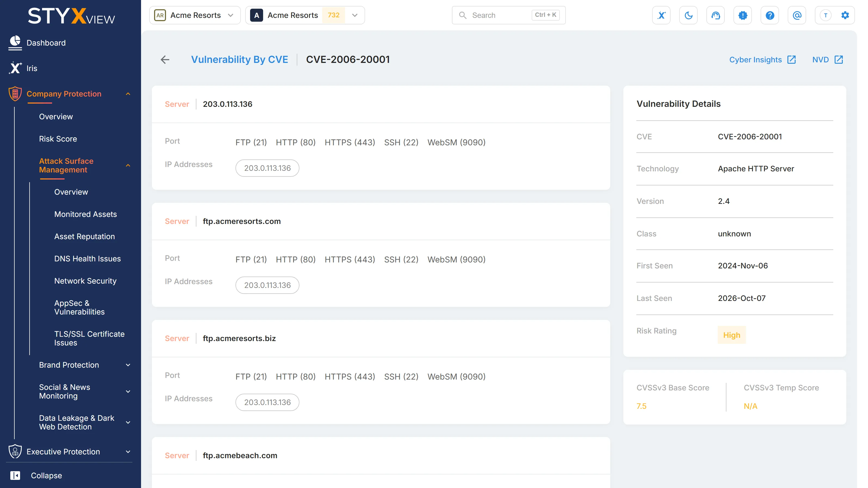Expand Social & News Monitoring chevron
The width and height of the screenshot is (868, 488).
(128, 392)
